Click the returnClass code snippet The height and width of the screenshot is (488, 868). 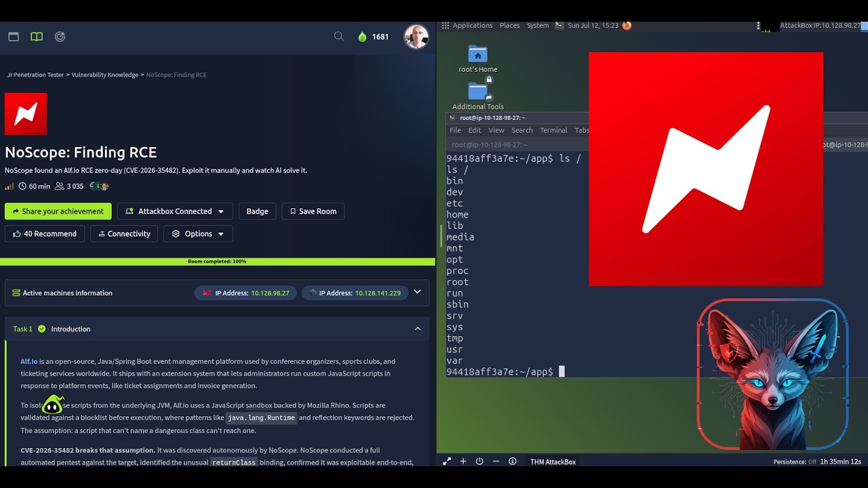coord(233,462)
